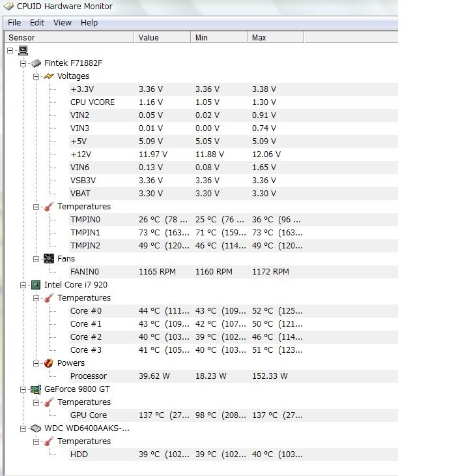Select the Core #0 temperature row
The image size is (469, 476).
point(233,311)
